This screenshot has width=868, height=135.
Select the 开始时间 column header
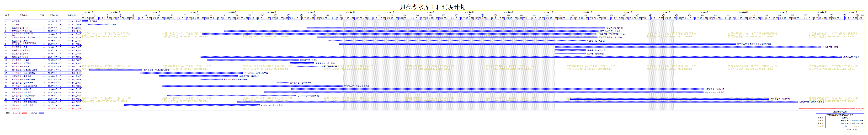tap(54, 15)
